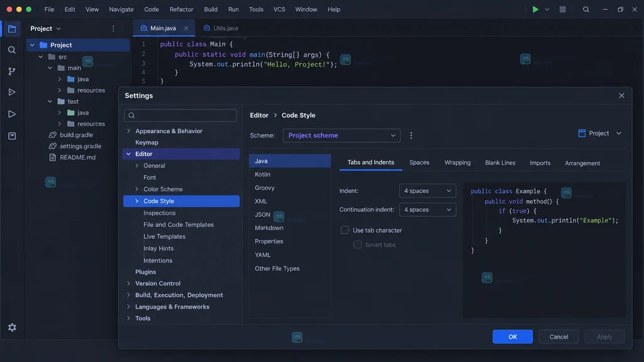Open the Navigate menu
644x362 pixels.
121,9
